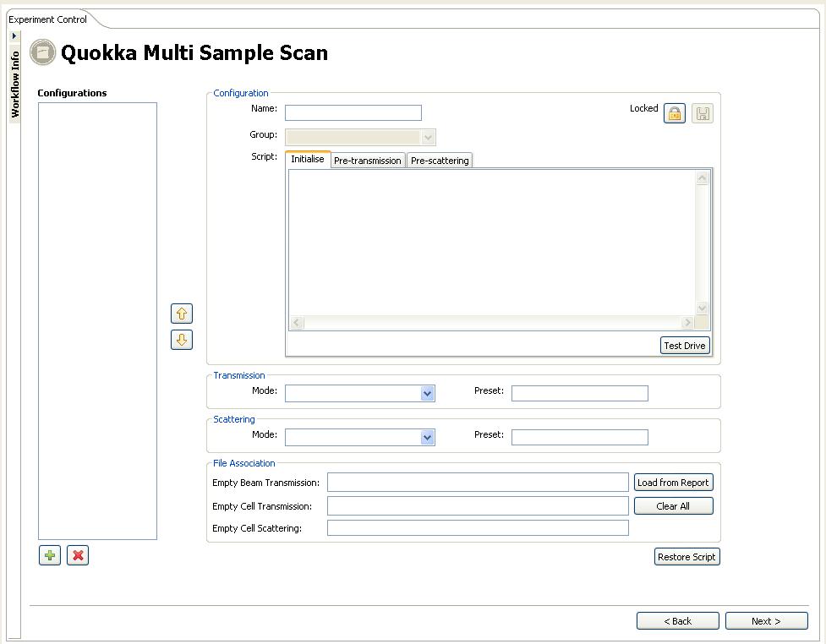The image size is (826, 644).
Task: Select the Initialise script tab
Action: pyautogui.click(x=308, y=160)
